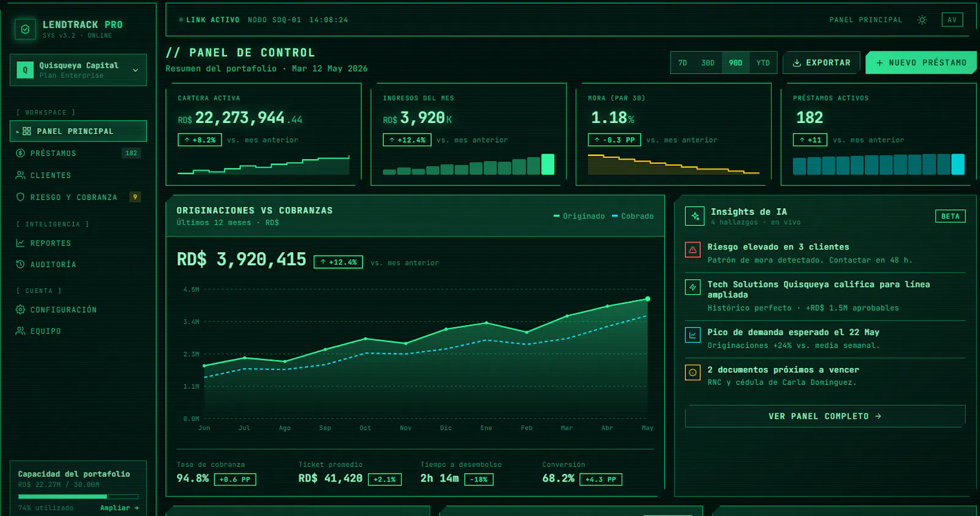
Task: Click the green Q organization avatar
Action: click(x=25, y=70)
